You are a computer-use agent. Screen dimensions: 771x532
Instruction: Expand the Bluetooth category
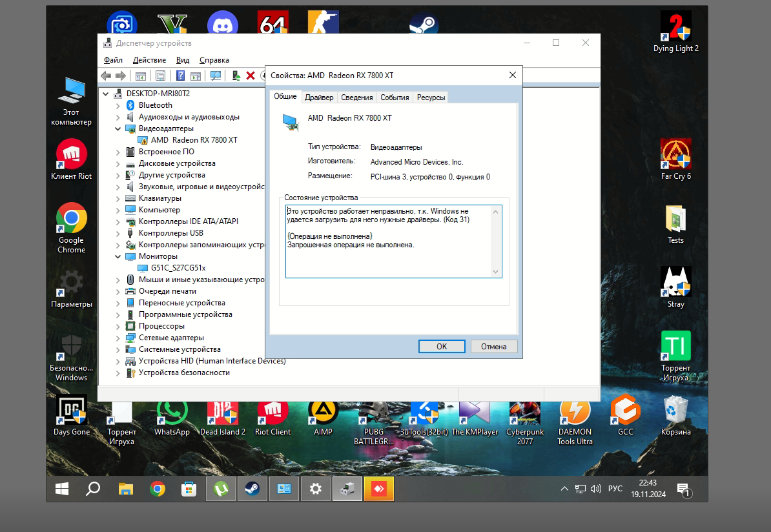[x=118, y=105]
